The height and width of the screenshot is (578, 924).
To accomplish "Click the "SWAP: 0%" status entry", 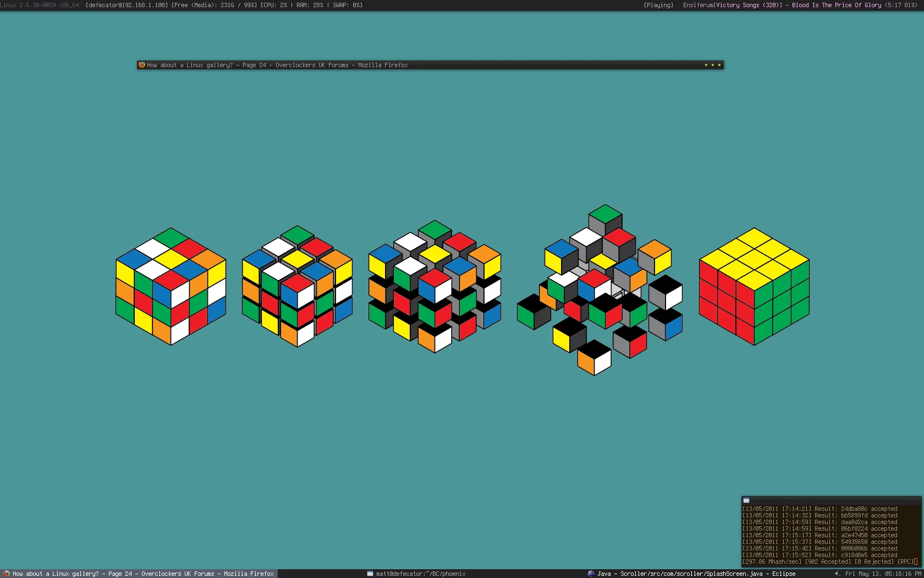I will point(348,5).
